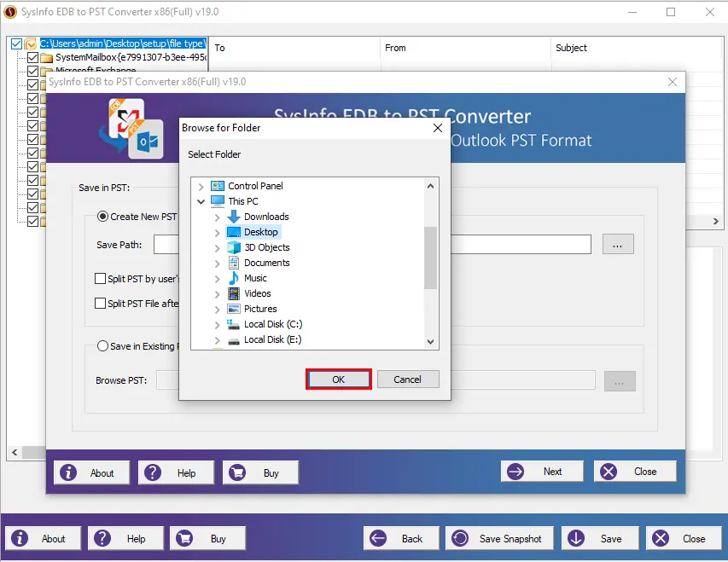Click the Save button in main window
Viewport: 728px width, 562px height.
[600, 538]
